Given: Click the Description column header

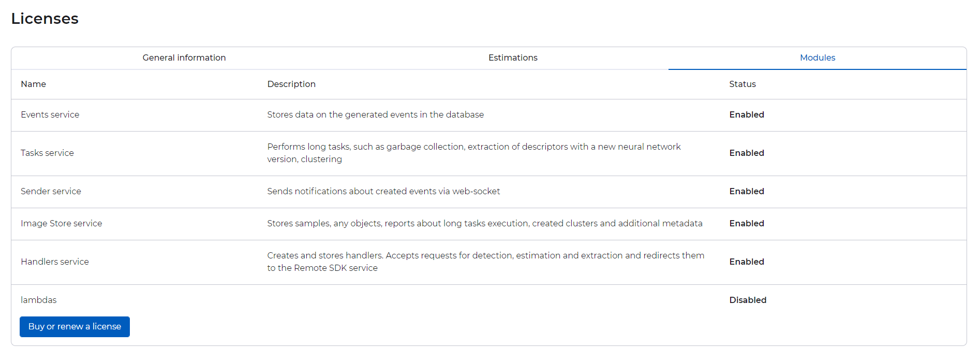Looking at the screenshot, I should 291,84.
